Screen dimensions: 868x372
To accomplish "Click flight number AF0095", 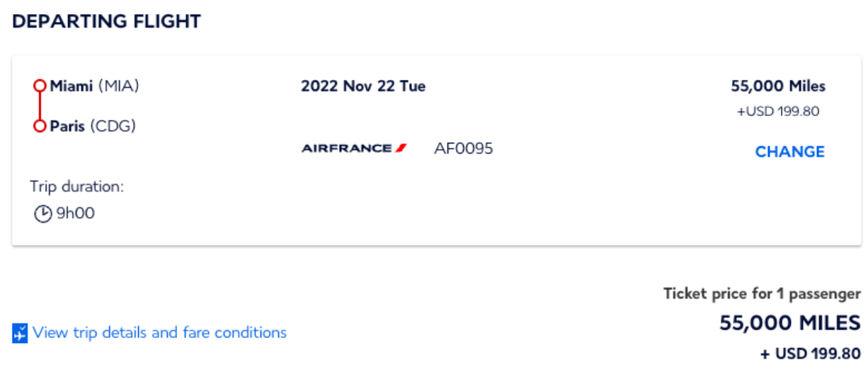I will pyautogui.click(x=464, y=149).
